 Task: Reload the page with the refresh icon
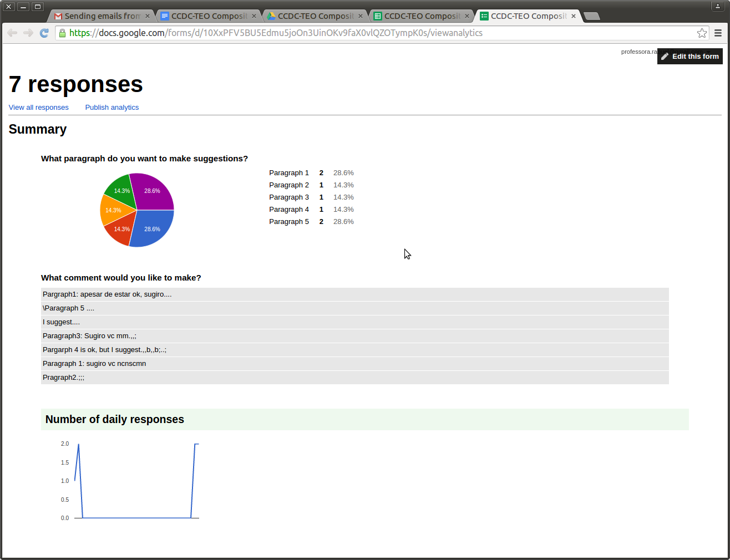pyautogui.click(x=44, y=33)
